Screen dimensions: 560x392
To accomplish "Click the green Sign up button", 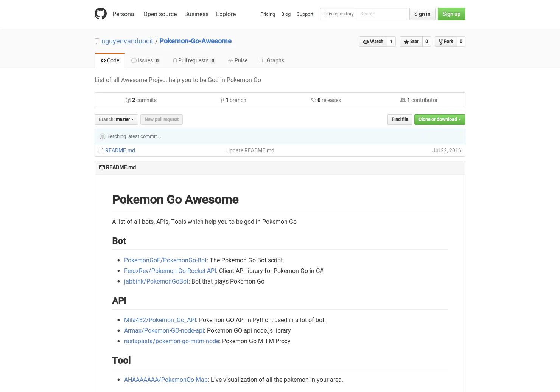I will pos(451,14).
